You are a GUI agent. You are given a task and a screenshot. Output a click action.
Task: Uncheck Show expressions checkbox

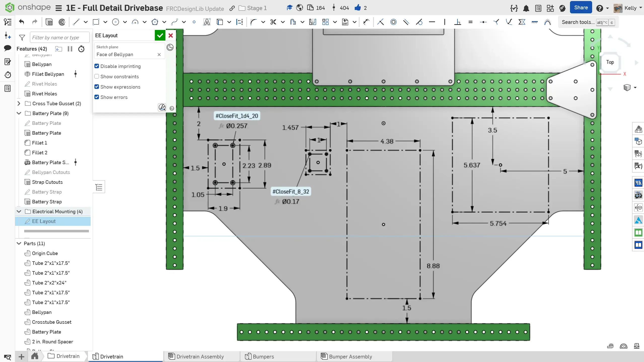[97, 87]
